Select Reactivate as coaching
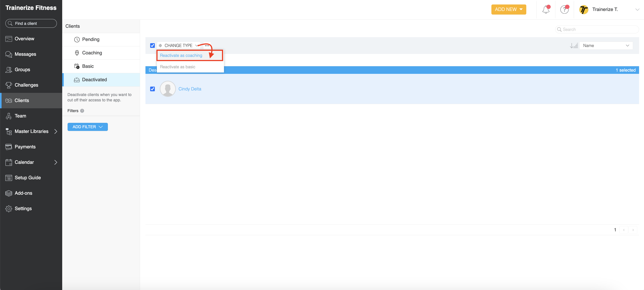This screenshot has height=290, width=644. (190, 55)
